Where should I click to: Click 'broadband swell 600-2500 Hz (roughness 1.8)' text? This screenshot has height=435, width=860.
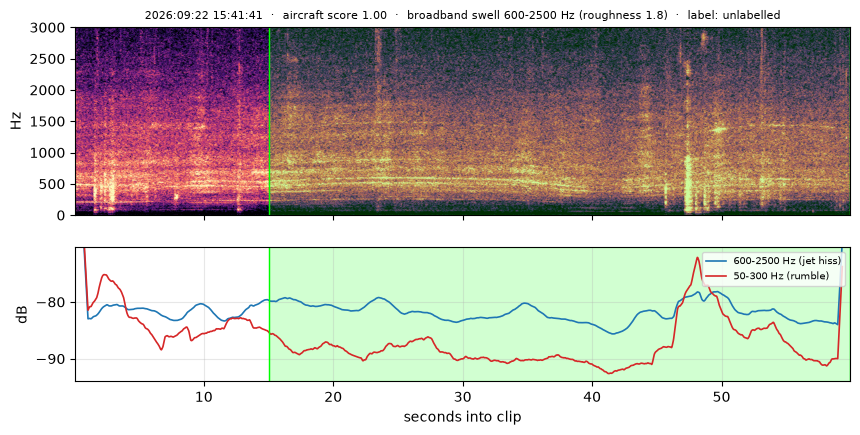coord(537,15)
